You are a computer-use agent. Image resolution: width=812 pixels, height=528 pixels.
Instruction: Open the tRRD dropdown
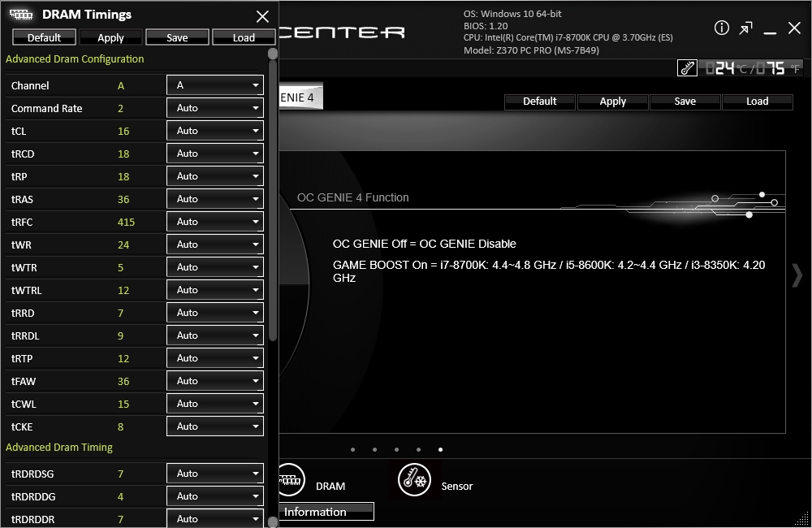pyautogui.click(x=215, y=313)
